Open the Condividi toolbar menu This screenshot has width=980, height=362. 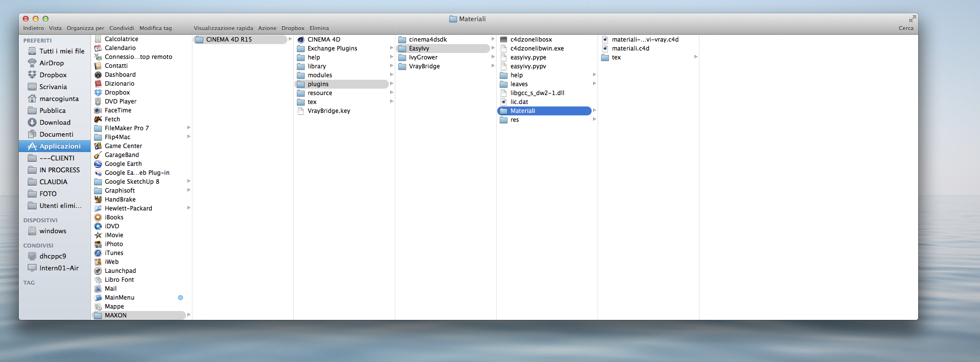[x=122, y=28]
